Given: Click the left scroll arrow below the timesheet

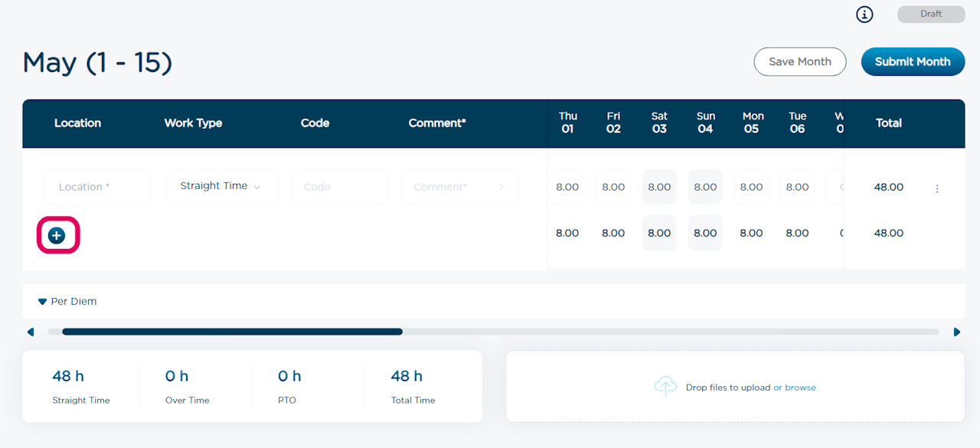Looking at the screenshot, I should click(x=31, y=331).
